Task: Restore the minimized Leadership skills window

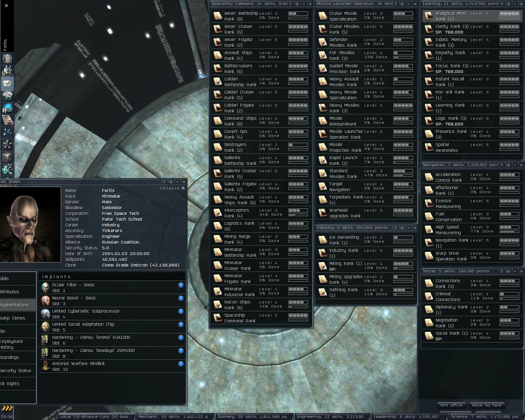Action: coord(409,417)
